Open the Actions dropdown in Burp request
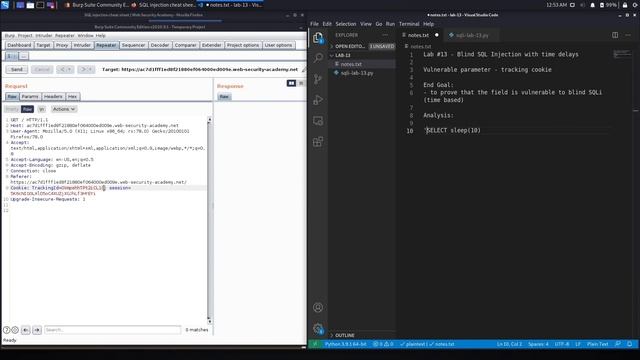This screenshot has width=640, height=360. [x=64, y=109]
